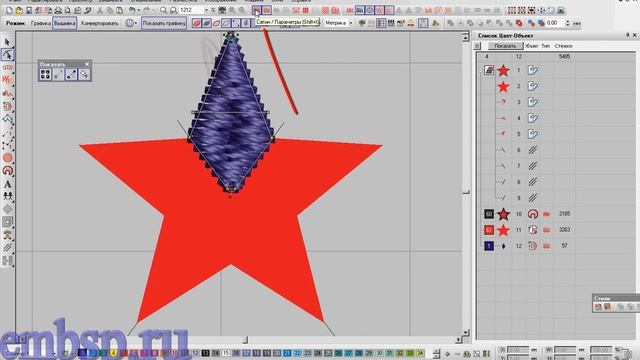Click stitch count 3263 in row 11
This screenshot has width=640, height=360.
pyautogui.click(x=564, y=230)
